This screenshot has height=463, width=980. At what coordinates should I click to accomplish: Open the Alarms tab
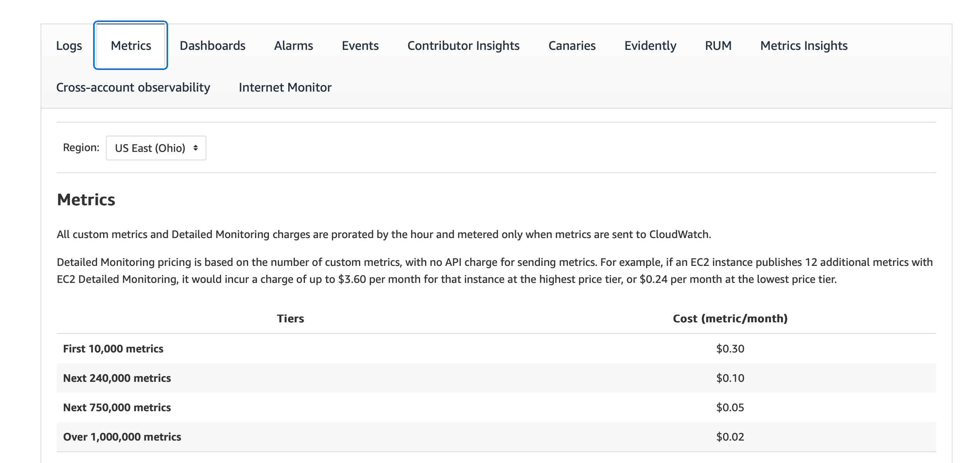(x=293, y=46)
